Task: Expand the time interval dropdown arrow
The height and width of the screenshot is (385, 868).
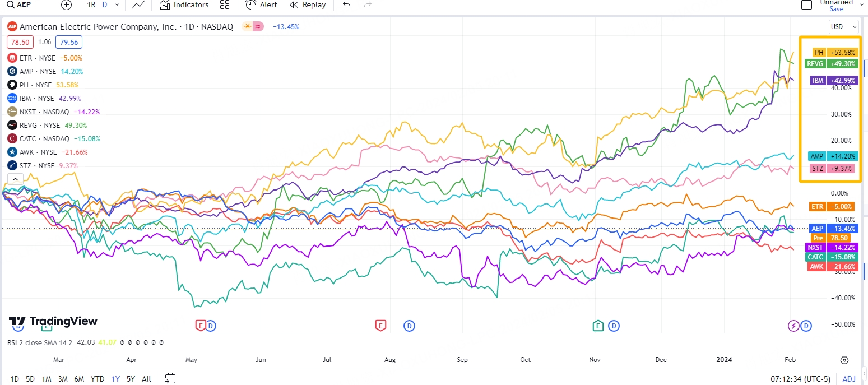Action: tap(117, 5)
